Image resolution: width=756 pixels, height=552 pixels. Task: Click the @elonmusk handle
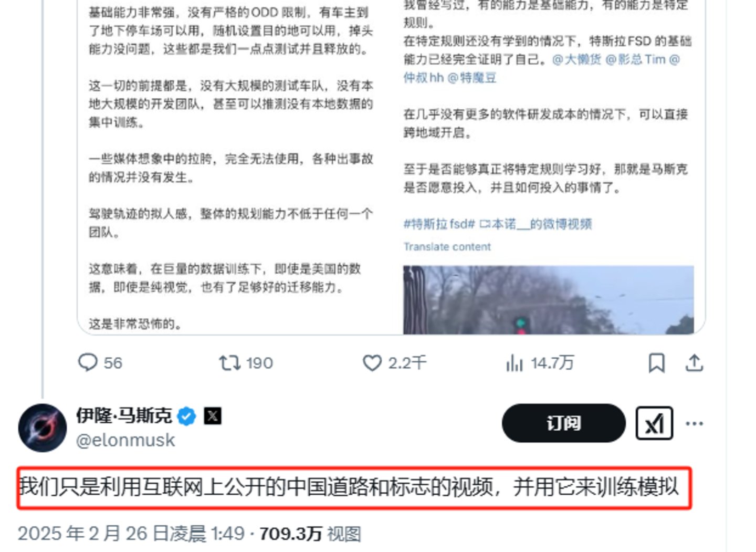coord(125,440)
